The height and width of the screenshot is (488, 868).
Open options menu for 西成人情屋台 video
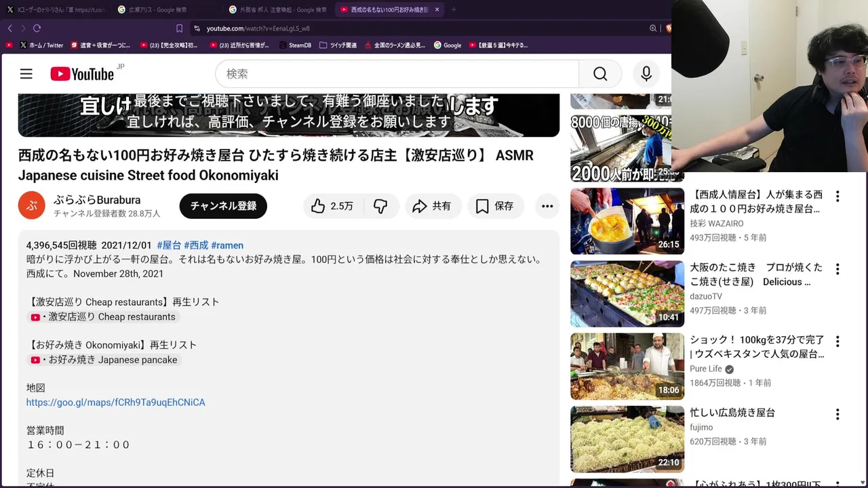click(837, 197)
